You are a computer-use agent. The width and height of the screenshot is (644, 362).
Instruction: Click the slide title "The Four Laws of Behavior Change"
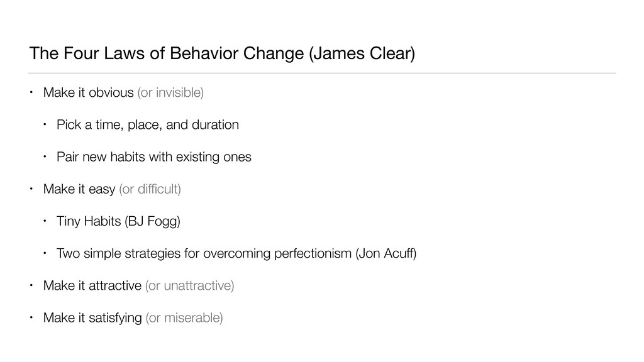click(167, 53)
